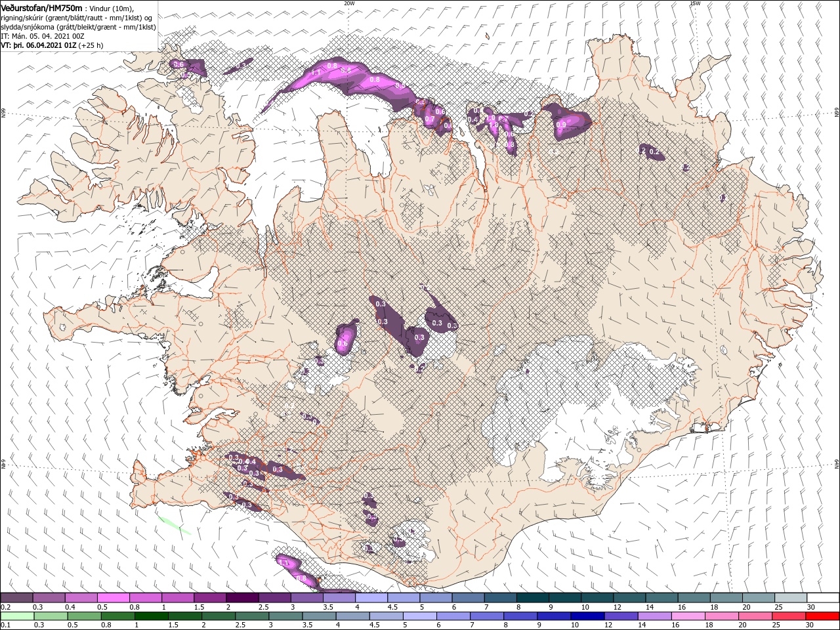Pick the 0.8 pink swatch in the upper legend row
The height and width of the screenshot is (630, 840).
[x=146, y=598]
